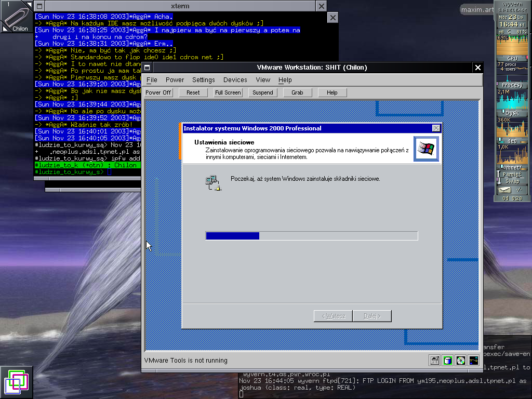The image size is (532, 399).
Task: Click the hard disk status icon
Action: [447, 360]
